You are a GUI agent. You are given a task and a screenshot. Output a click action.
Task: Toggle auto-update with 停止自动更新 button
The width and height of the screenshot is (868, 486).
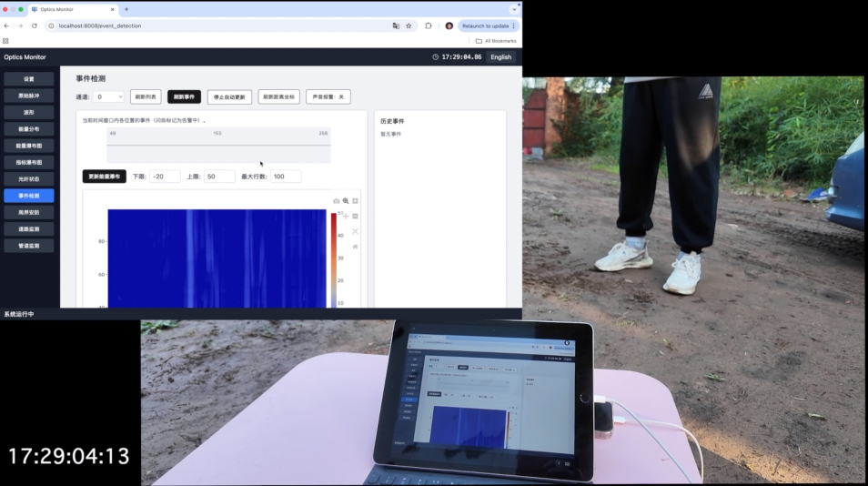point(229,96)
